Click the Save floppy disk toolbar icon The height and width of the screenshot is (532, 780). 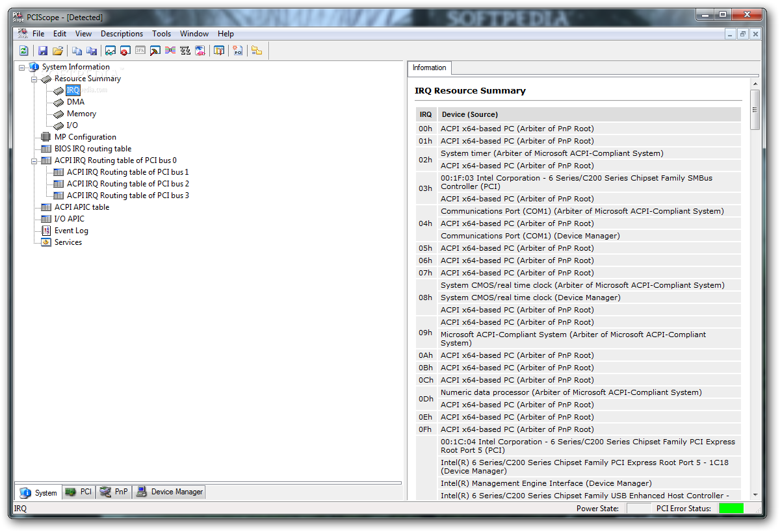click(43, 51)
